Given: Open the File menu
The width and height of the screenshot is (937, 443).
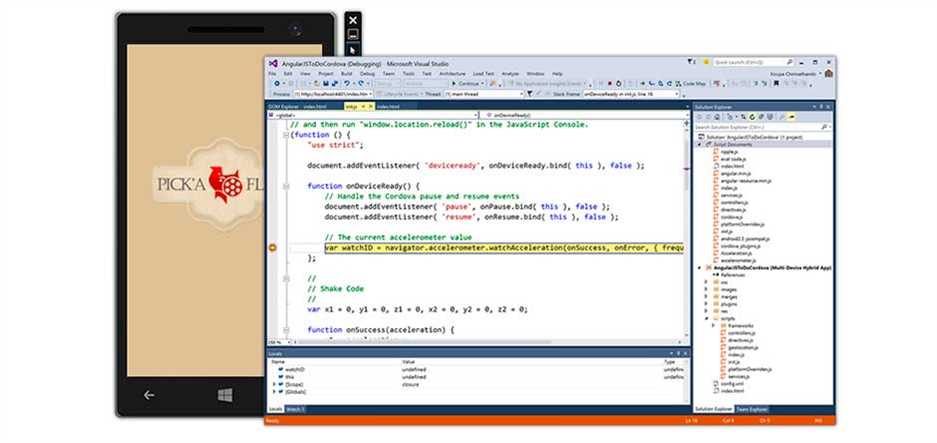Looking at the screenshot, I should coord(272,74).
